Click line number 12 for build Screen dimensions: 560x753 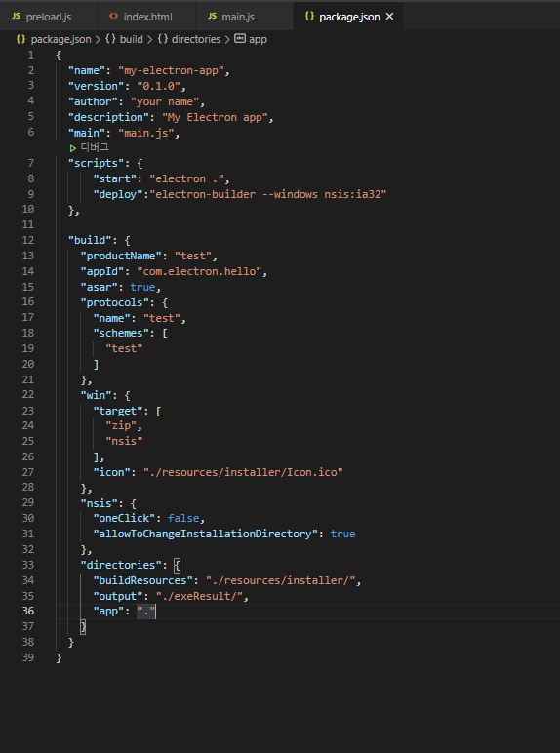(28, 240)
